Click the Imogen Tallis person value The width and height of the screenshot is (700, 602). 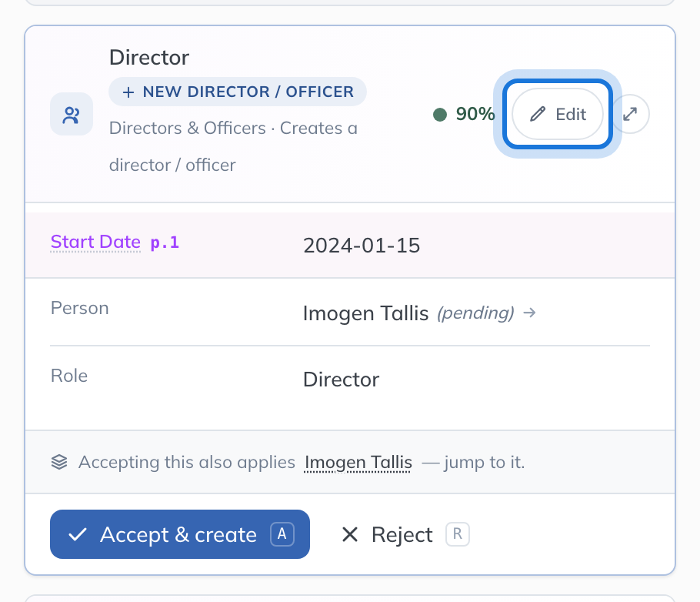[365, 313]
